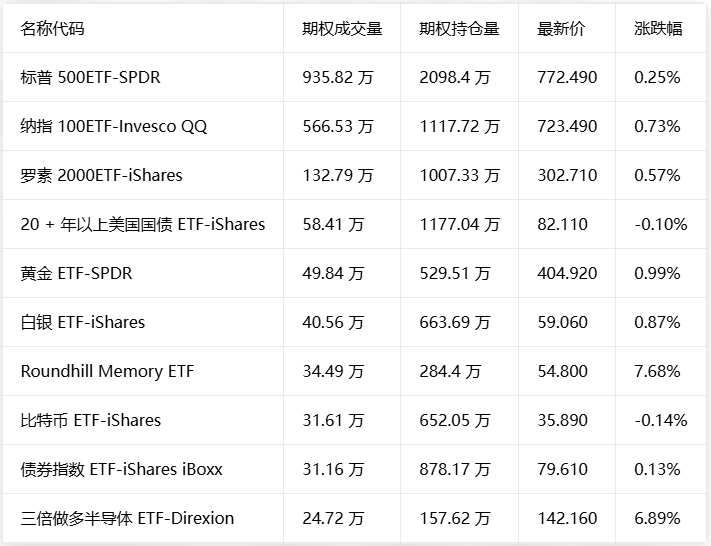711x546 pixels.
Task: Select the 最新价 column header
Action: pos(561,29)
